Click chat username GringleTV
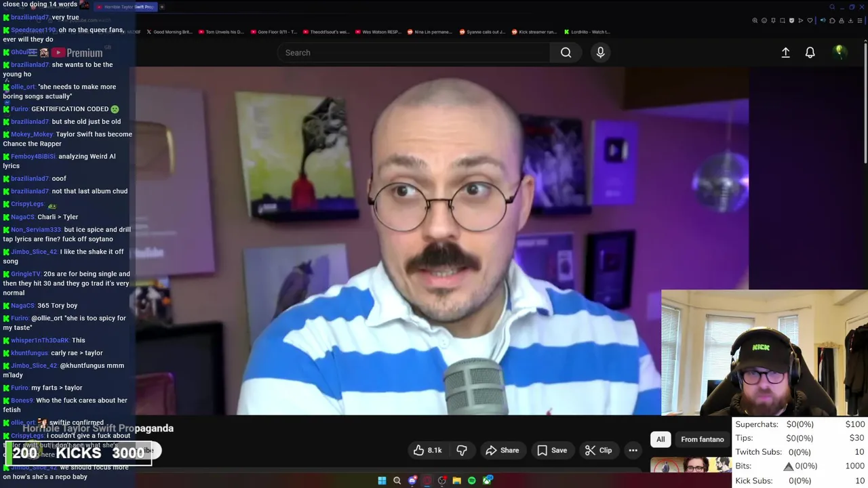This screenshot has height=488, width=868. (26, 274)
